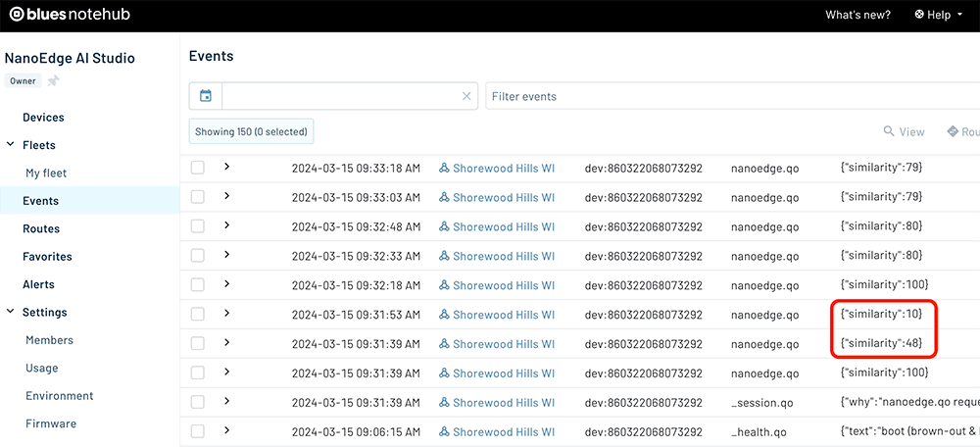Click the Blues Notehub logo

click(x=70, y=15)
